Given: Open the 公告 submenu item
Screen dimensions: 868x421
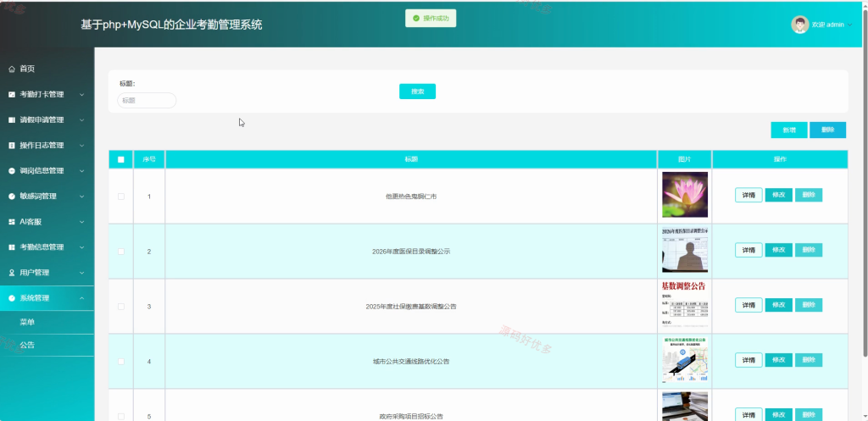Looking at the screenshot, I should (28, 345).
